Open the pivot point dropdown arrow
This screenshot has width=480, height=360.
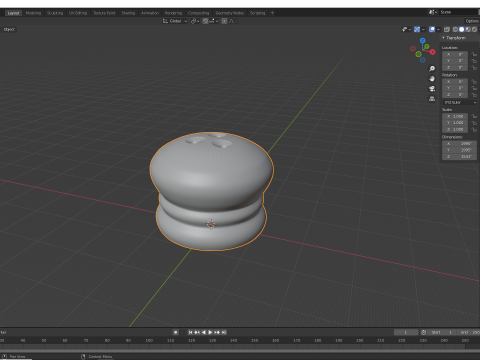click(x=198, y=21)
